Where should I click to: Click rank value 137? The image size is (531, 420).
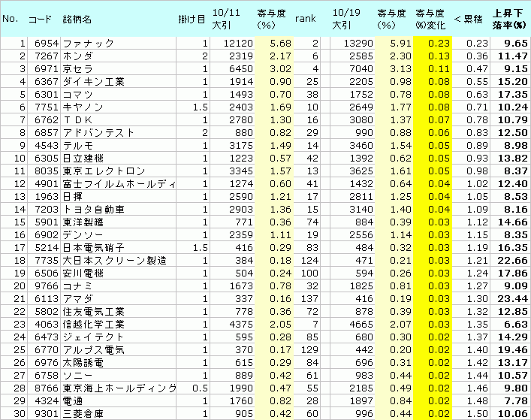(x=309, y=299)
